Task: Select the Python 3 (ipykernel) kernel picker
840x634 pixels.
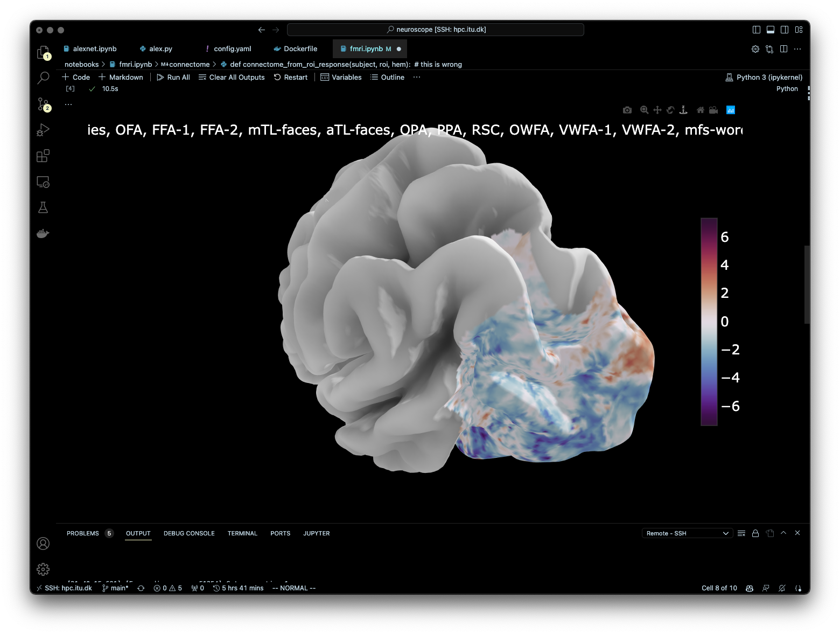Action: 764,77
